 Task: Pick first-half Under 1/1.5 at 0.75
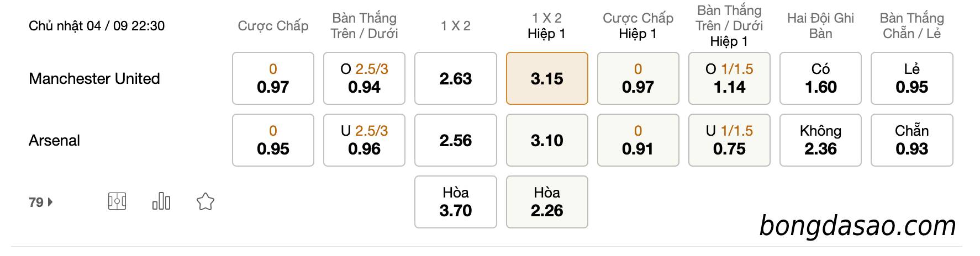(x=729, y=140)
